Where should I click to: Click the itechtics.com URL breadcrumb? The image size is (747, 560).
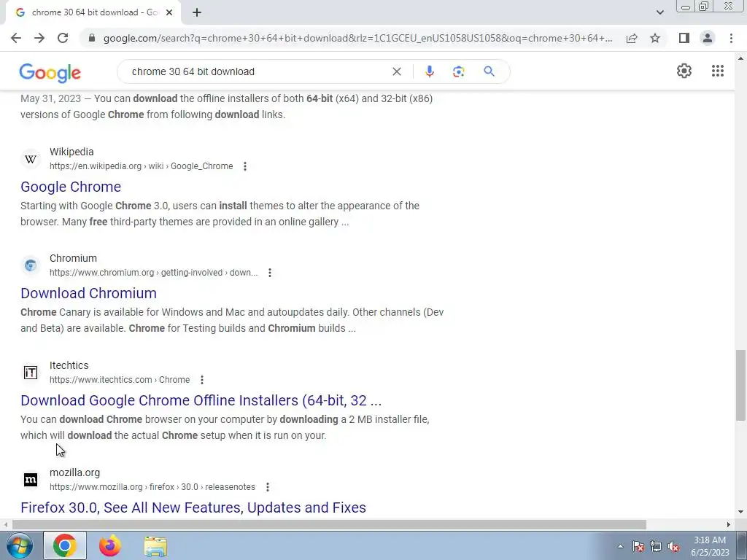(120, 379)
